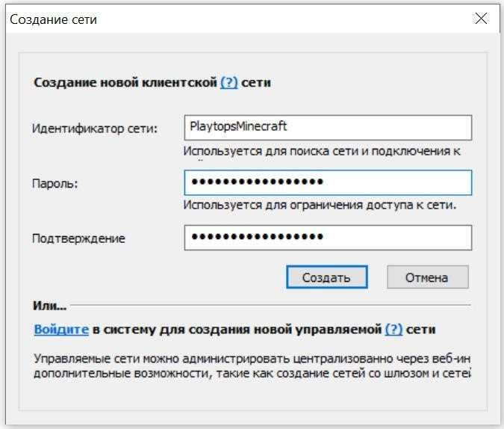Click the Идентификатор сети input field
504x429 pixels.
(328, 128)
